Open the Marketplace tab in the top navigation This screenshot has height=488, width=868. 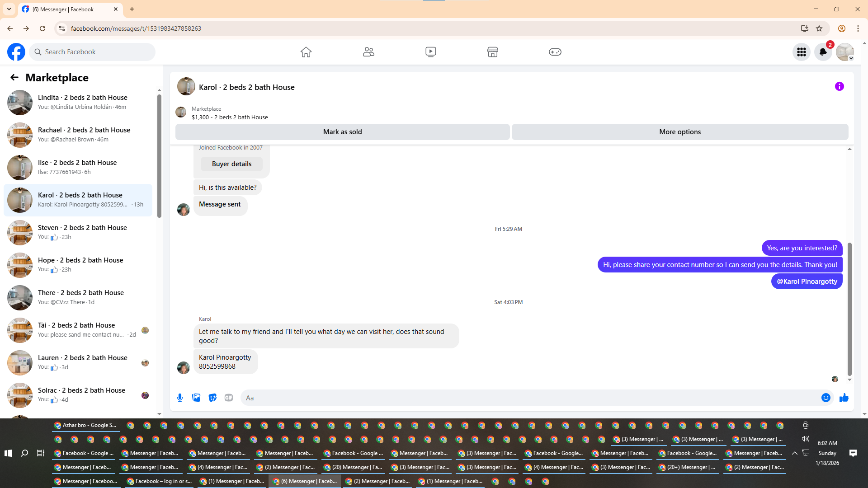click(492, 52)
